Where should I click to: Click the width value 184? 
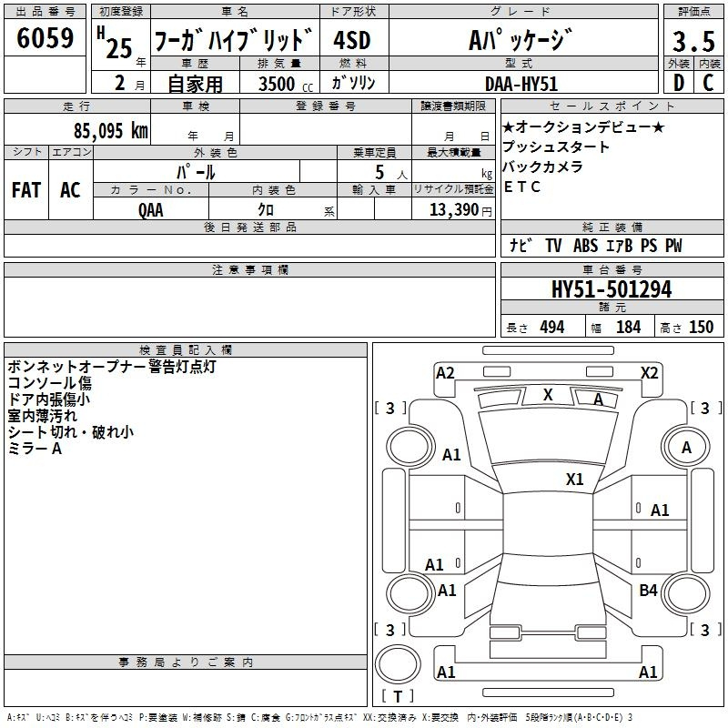coord(628,328)
